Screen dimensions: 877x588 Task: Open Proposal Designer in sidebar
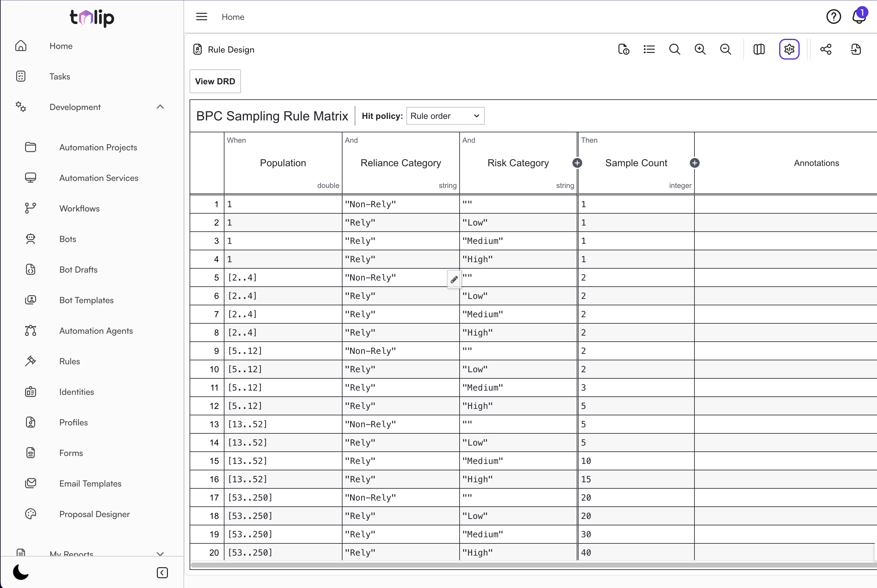[x=94, y=514]
